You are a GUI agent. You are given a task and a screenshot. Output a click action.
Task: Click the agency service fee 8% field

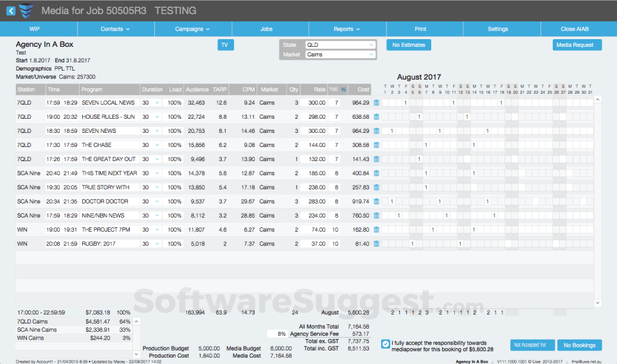point(277,334)
